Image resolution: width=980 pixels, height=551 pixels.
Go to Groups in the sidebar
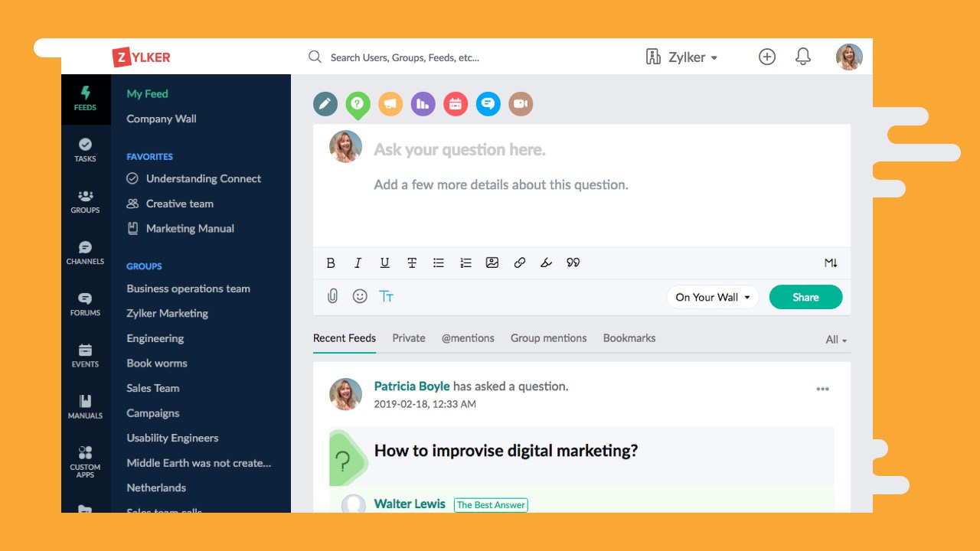click(85, 201)
